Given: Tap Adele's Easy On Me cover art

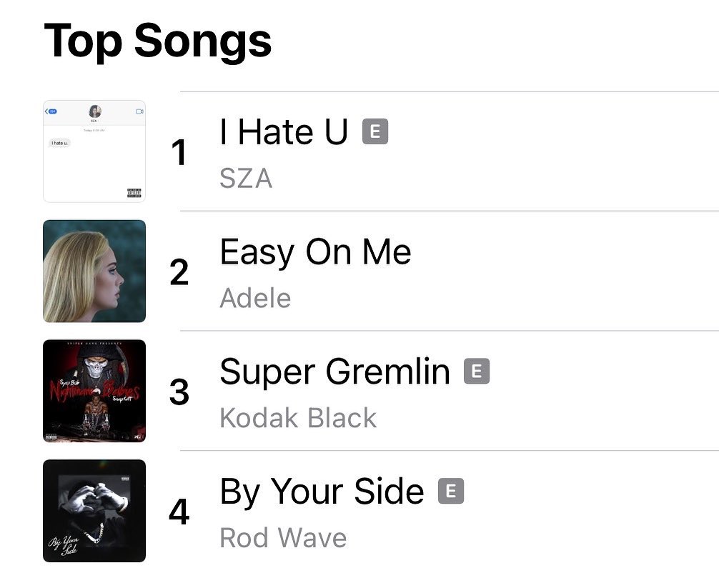Looking at the screenshot, I should pos(94,271).
